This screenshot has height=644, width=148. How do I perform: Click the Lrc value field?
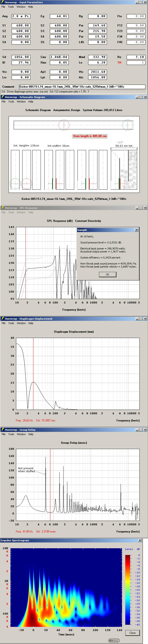click(x=21, y=77)
